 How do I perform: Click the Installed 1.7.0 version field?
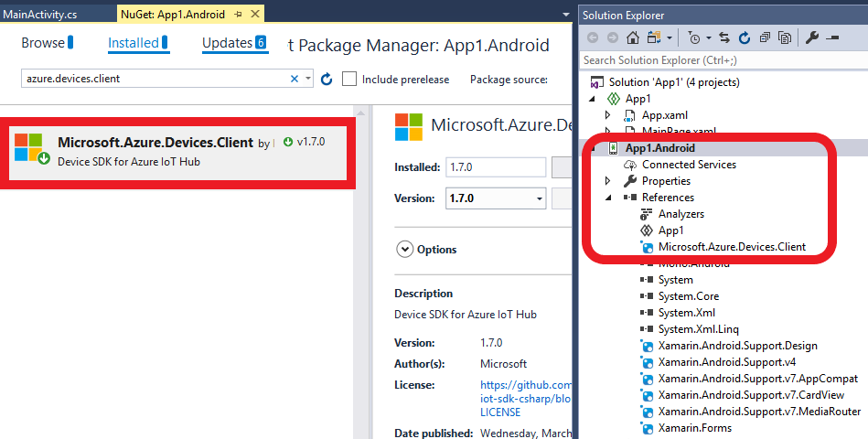[x=496, y=167]
